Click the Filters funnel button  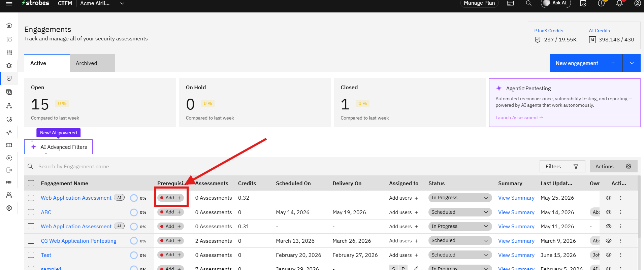pyautogui.click(x=562, y=166)
